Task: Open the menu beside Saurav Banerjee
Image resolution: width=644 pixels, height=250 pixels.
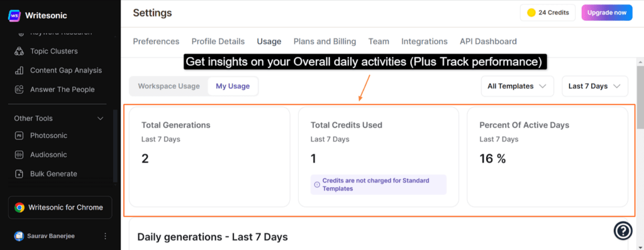Action: tap(105, 236)
